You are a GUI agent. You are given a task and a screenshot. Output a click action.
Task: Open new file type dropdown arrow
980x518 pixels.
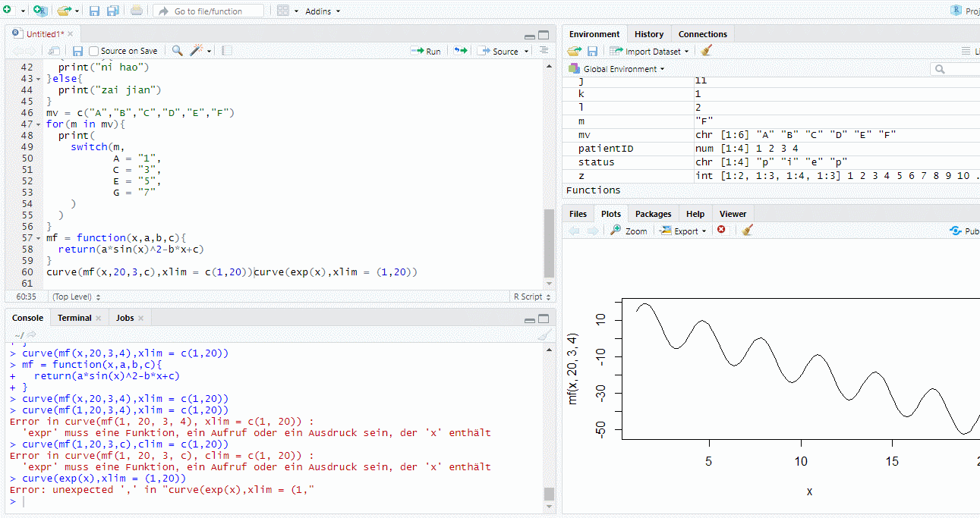[x=23, y=11]
